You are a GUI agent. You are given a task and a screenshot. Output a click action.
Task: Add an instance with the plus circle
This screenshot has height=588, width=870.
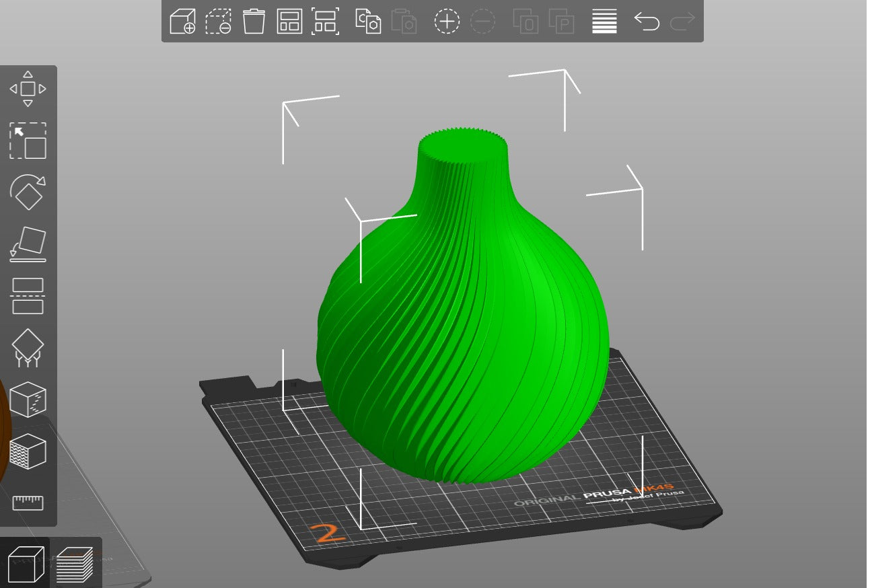447,22
